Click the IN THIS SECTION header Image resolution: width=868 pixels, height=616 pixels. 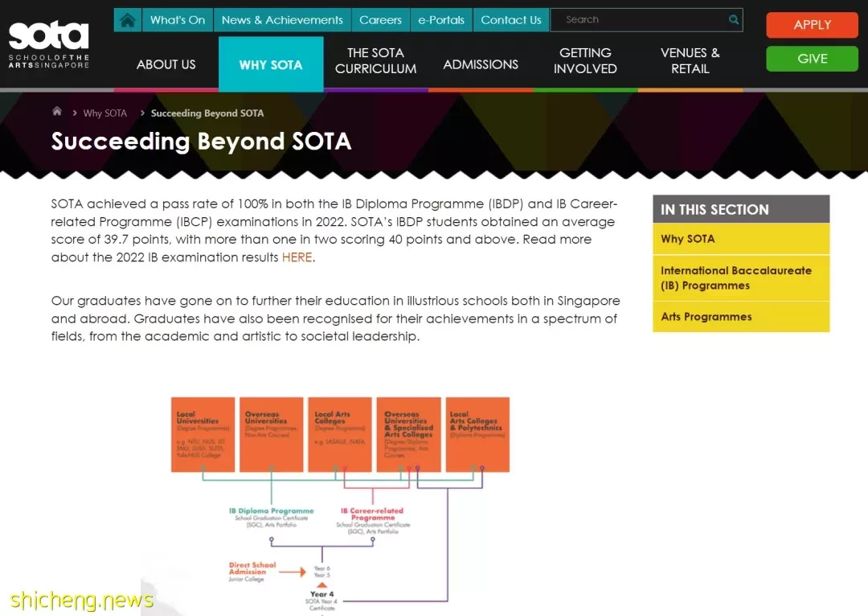[741, 209]
